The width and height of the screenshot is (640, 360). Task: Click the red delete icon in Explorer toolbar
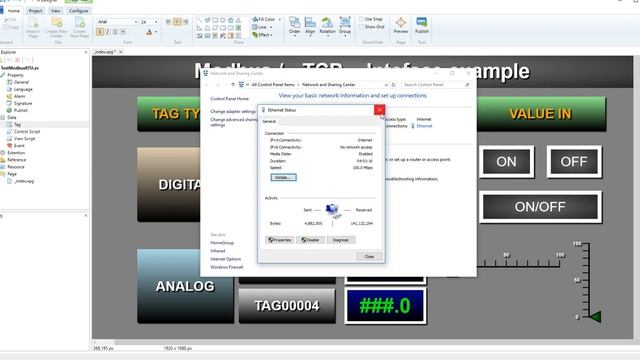click(x=18, y=60)
